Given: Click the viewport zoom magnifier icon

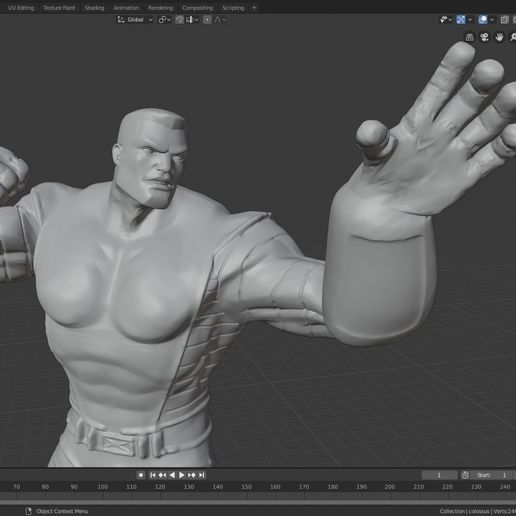Looking at the screenshot, I should 513,37.
